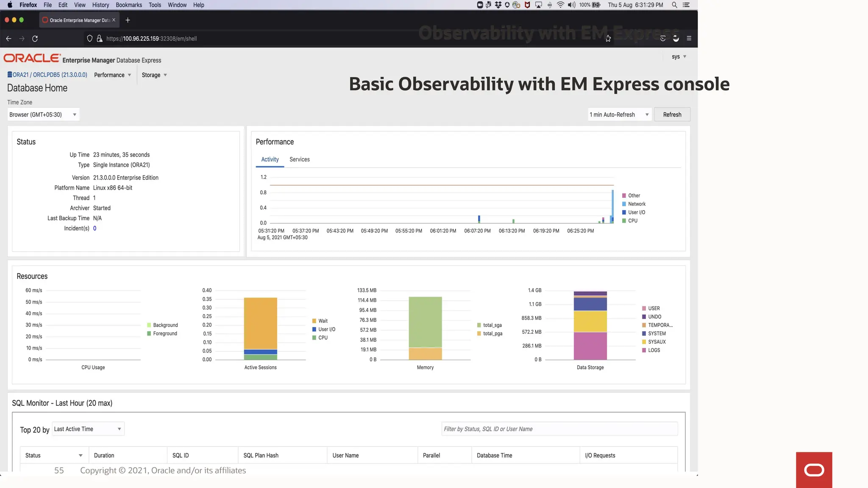The height and width of the screenshot is (488, 868).
Task: Reload the page with the refresh icon
Action: point(35,39)
